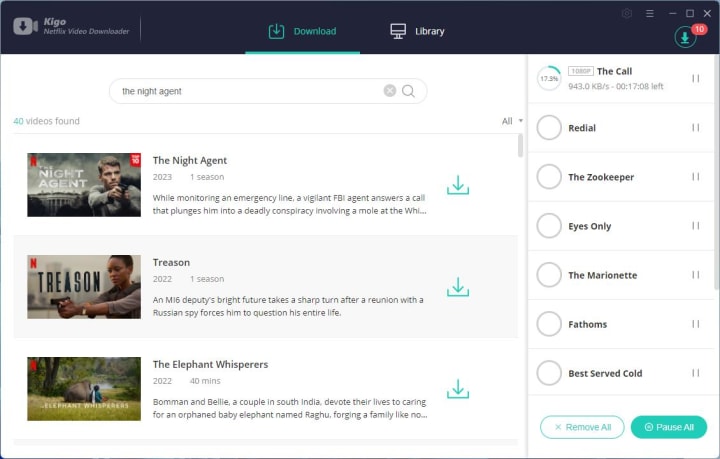Click the Kigo camera logo icon
Image resolution: width=720 pixels, height=459 pixels.
[25, 26]
